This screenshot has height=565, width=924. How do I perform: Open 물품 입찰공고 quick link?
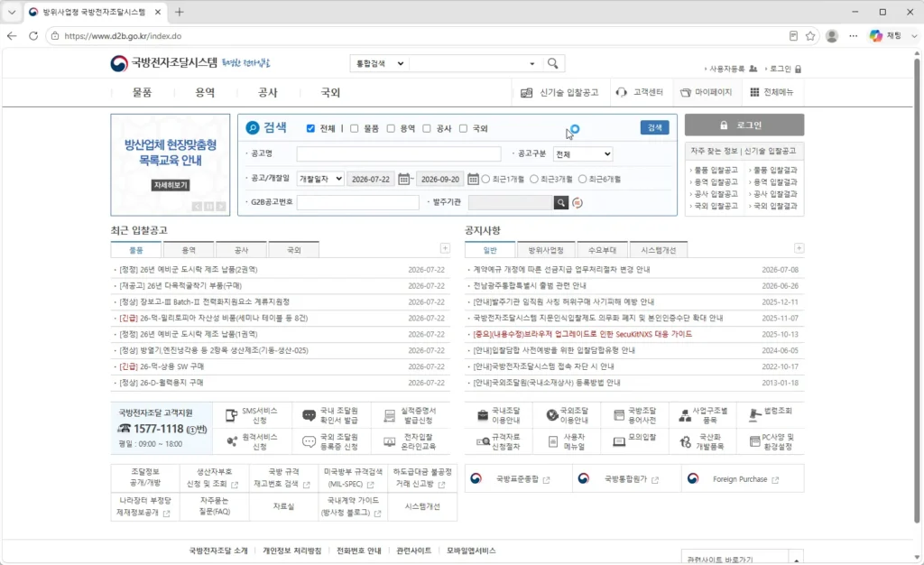click(716, 170)
